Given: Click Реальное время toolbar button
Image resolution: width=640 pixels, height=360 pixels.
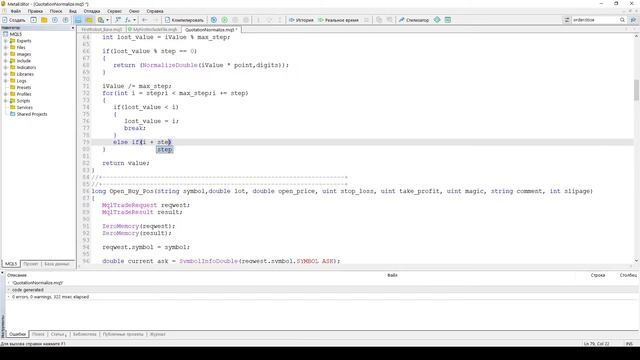Looking at the screenshot, I should 338,20.
